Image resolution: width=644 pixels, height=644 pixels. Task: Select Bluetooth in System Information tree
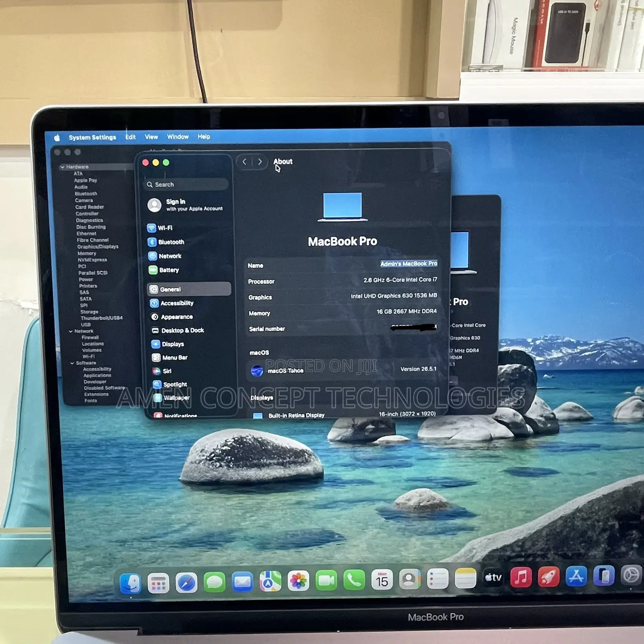point(86,194)
